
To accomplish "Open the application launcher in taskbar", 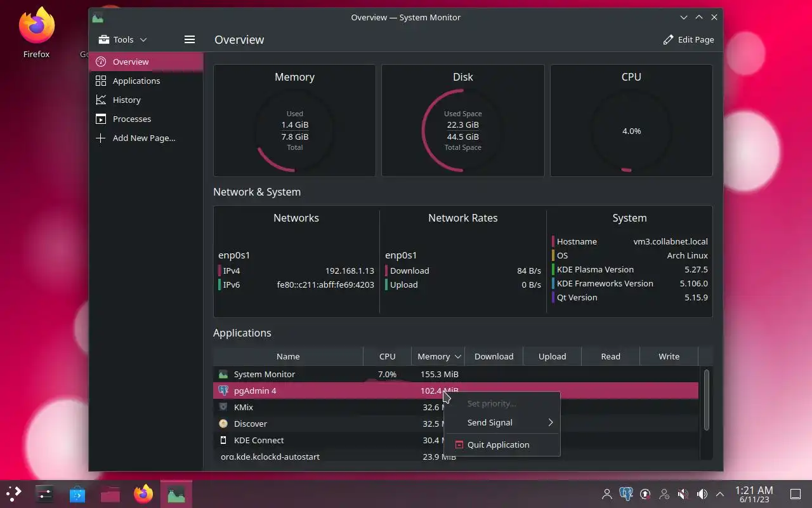I will (14, 493).
